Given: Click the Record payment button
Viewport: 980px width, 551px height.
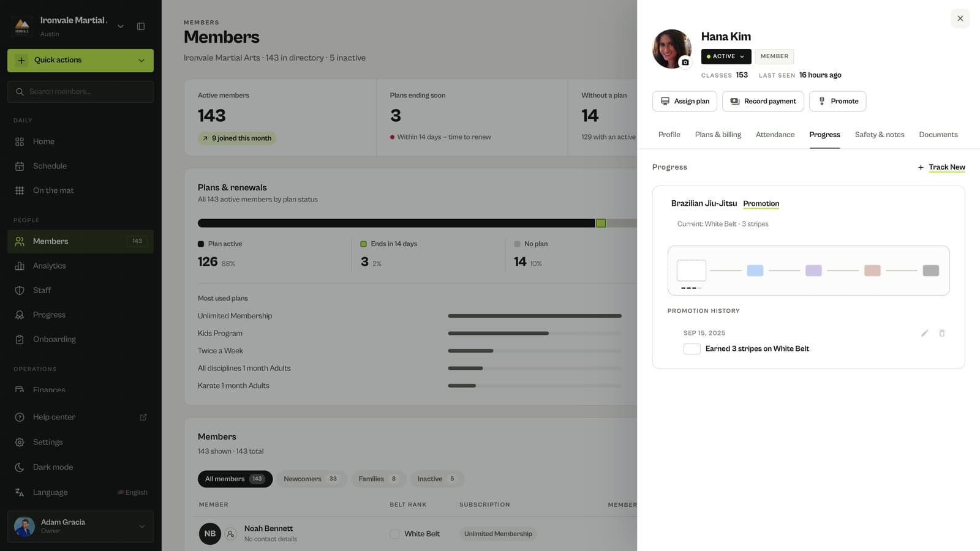Looking at the screenshot, I should coord(763,101).
